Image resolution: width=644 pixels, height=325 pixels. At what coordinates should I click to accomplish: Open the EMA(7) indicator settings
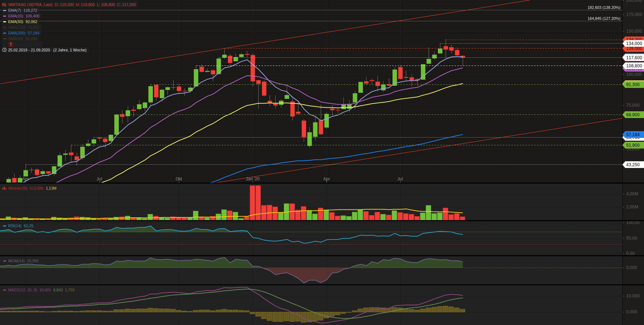click(x=15, y=10)
